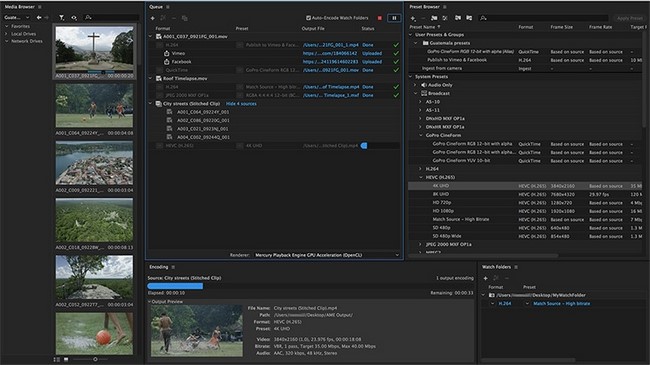Screen dimensions: 650x365
Task: Go back in Media Browser
Action: pos(39,17)
